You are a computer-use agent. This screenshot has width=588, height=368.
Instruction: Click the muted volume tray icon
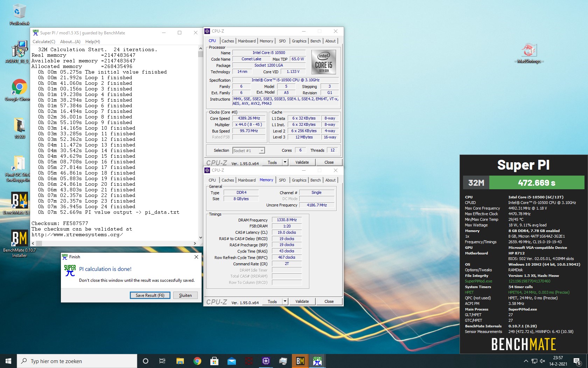tap(543, 361)
